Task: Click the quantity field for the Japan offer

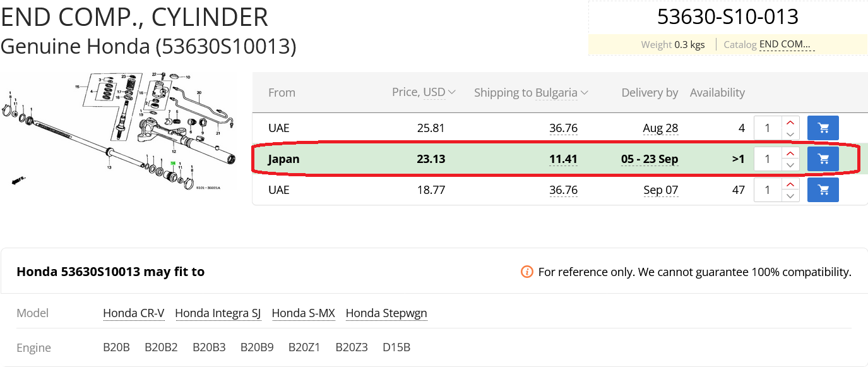Action: (768, 159)
